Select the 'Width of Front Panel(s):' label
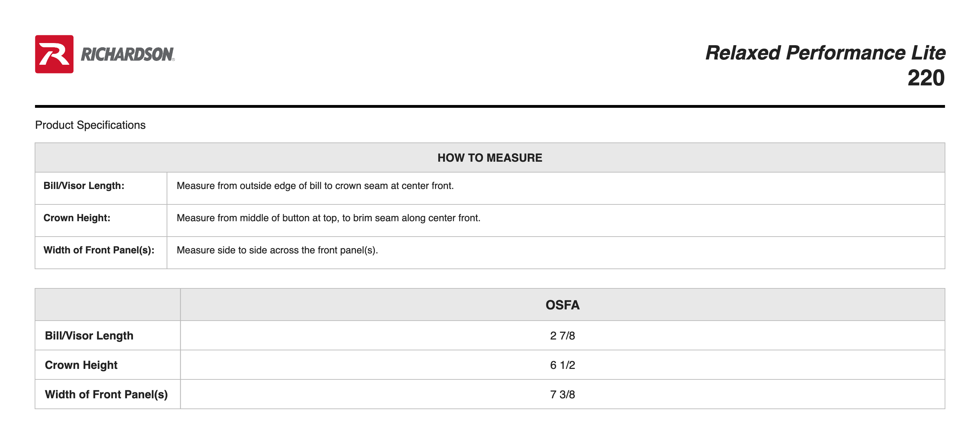Viewport: 980px width, 434px height. coord(99,250)
